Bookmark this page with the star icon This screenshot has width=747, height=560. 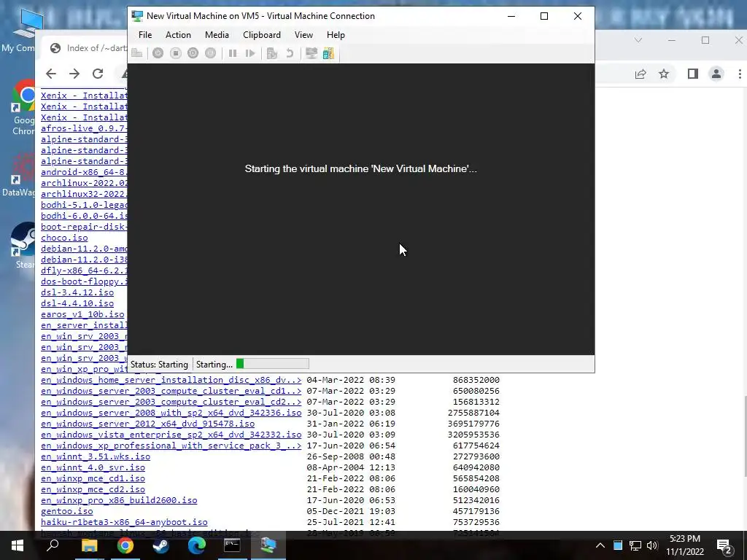pyautogui.click(x=664, y=74)
